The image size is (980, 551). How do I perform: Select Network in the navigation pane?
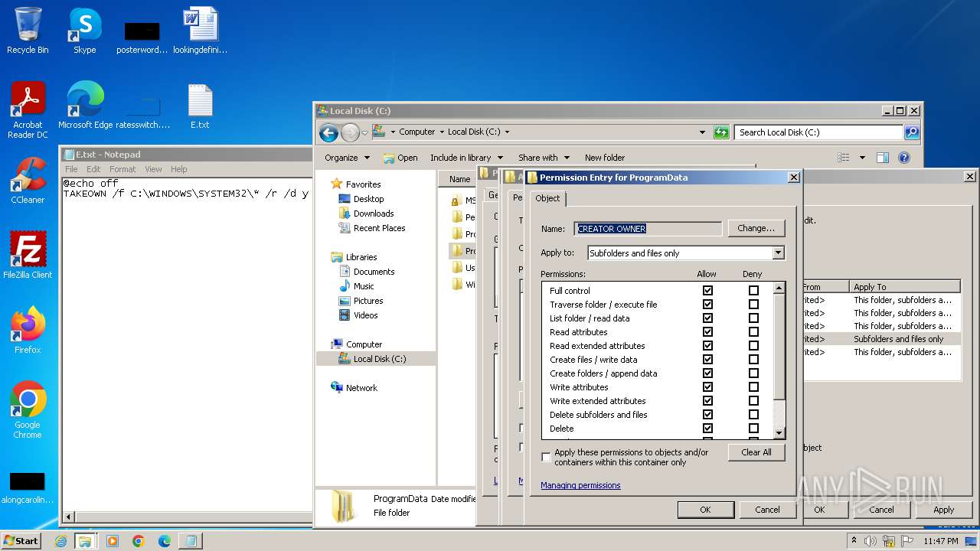pos(361,388)
